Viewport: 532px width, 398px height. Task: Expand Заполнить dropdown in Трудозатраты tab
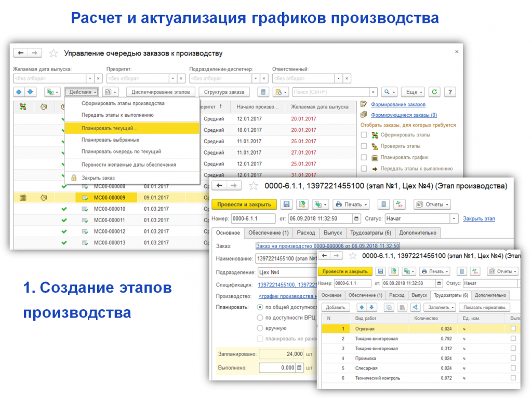click(441, 308)
